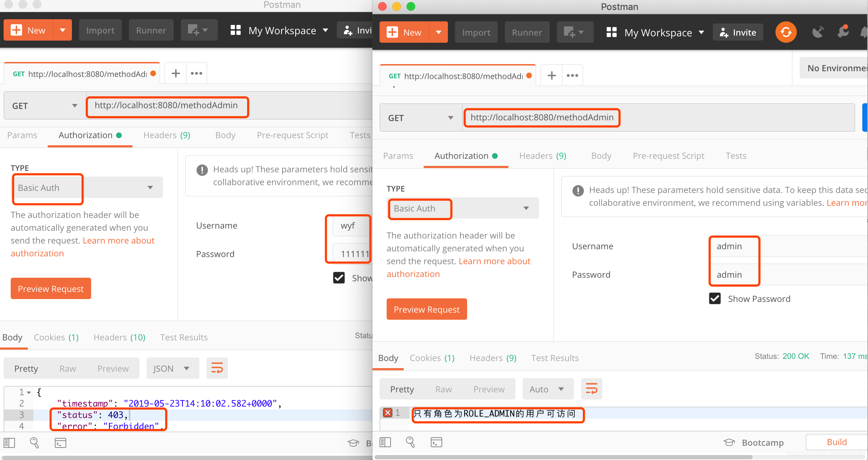Open the Tests tab in right window

(736, 156)
